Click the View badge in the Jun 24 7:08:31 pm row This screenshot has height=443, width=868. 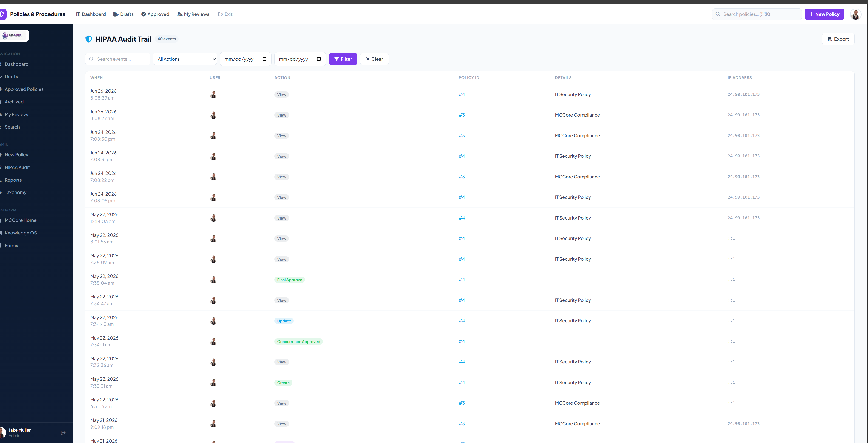tap(282, 156)
